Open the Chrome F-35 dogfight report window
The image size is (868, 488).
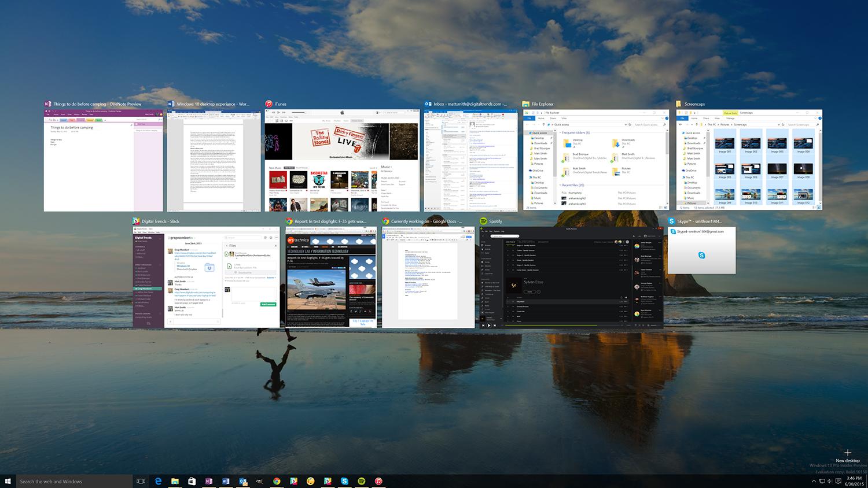tap(332, 278)
